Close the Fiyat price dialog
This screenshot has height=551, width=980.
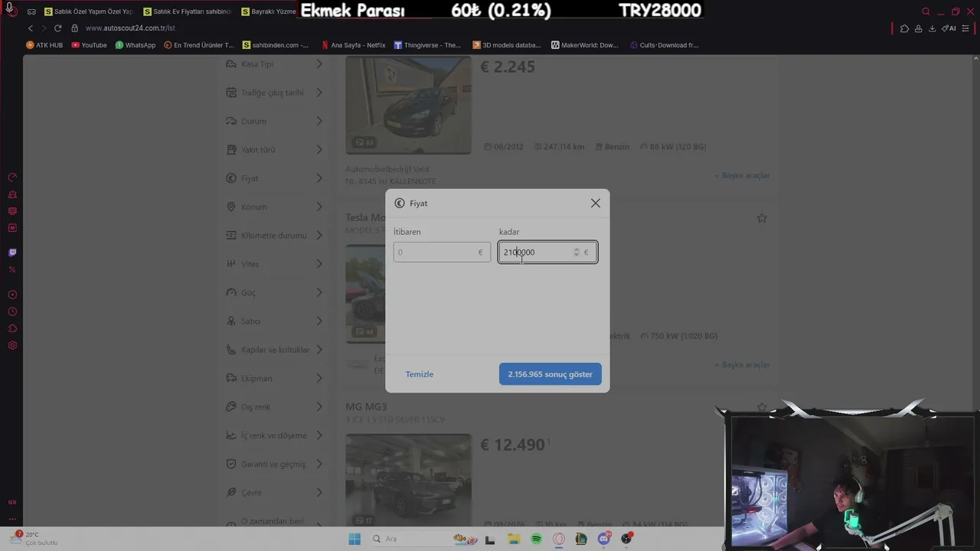[x=596, y=203]
